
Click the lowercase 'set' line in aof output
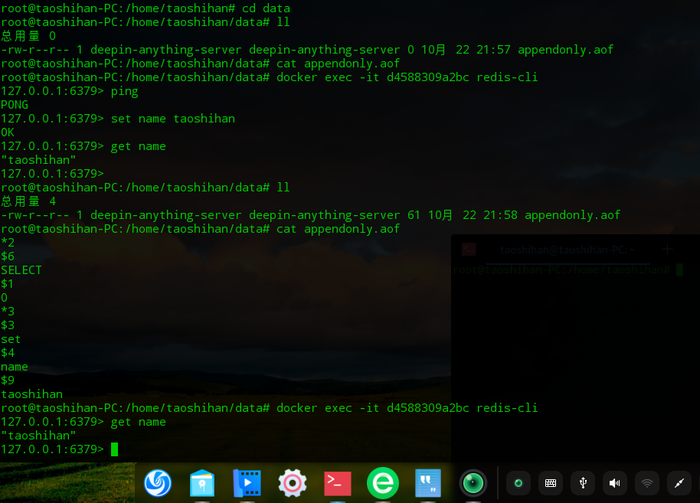pyautogui.click(x=11, y=339)
